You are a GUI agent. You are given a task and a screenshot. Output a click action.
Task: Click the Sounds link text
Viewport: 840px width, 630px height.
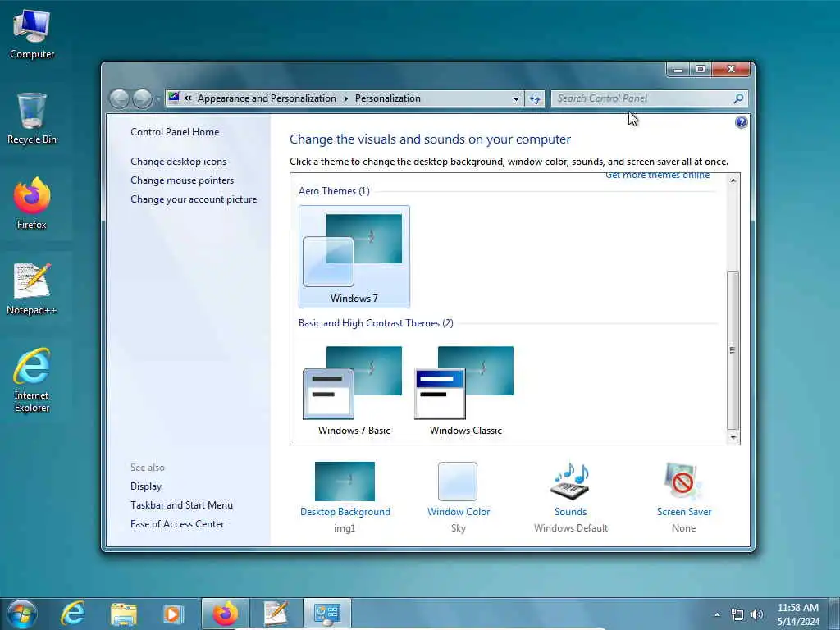pyautogui.click(x=571, y=512)
